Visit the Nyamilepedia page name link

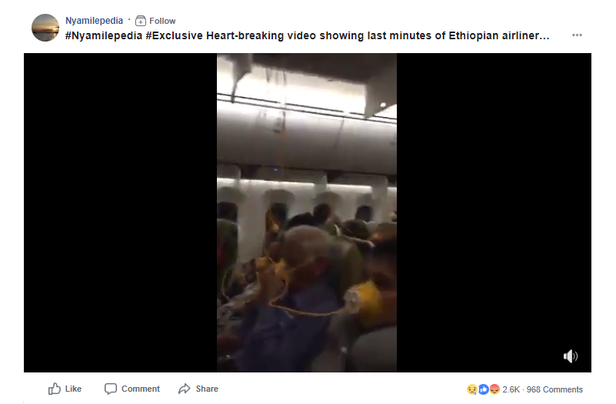[x=94, y=20]
